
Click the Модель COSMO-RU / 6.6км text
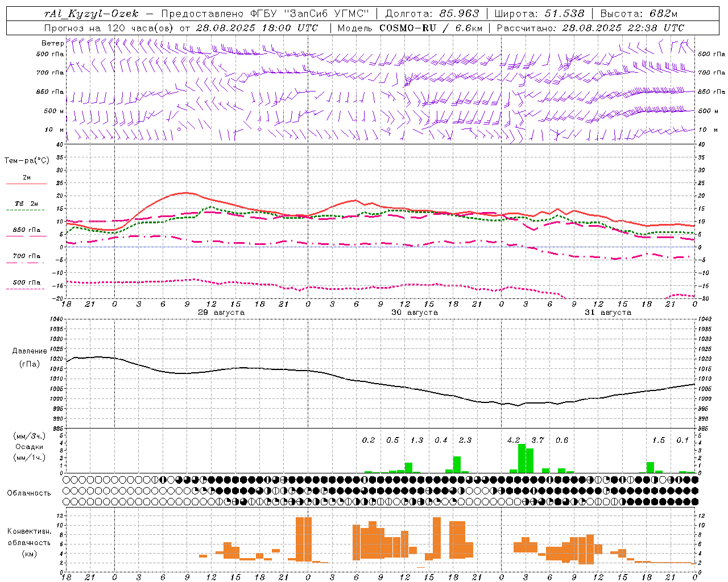tap(409, 28)
